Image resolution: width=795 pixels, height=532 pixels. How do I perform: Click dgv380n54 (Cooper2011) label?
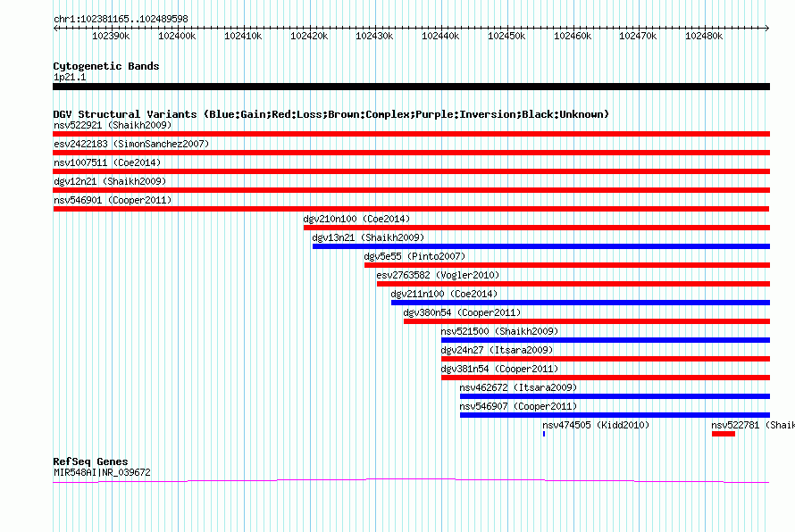(462, 312)
